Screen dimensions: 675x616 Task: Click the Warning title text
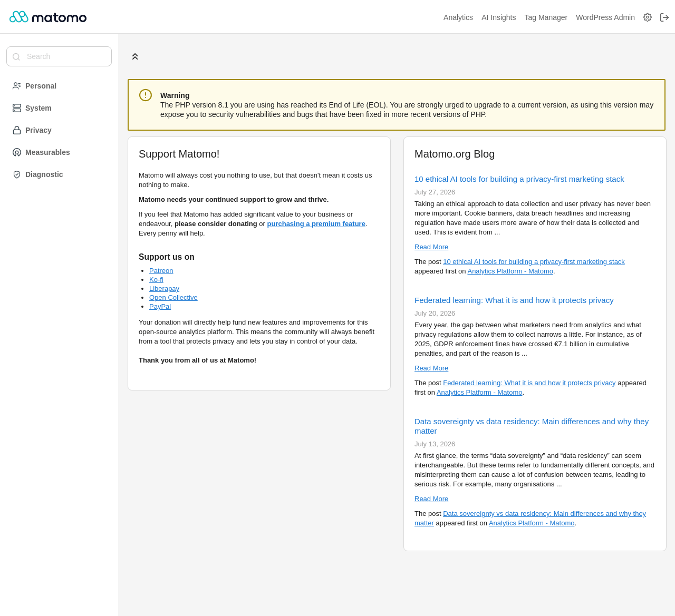[x=175, y=95]
